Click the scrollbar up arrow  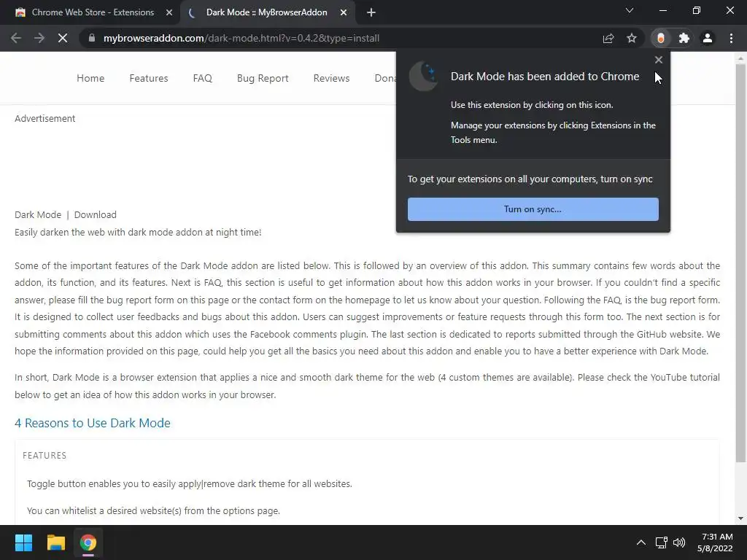pos(740,58)
